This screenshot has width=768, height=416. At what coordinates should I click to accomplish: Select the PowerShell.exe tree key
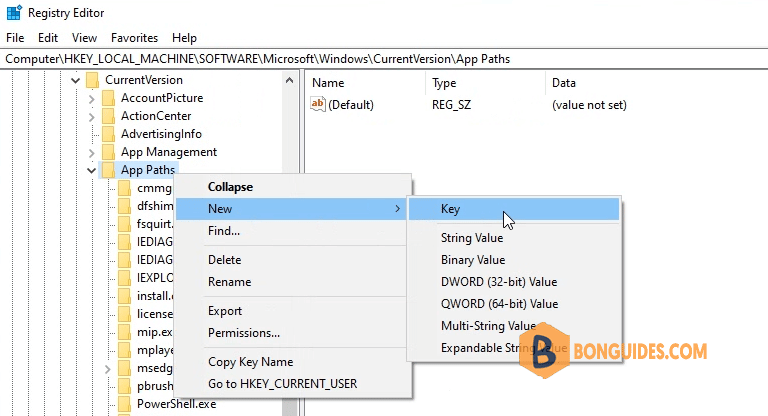click(176, 404)
